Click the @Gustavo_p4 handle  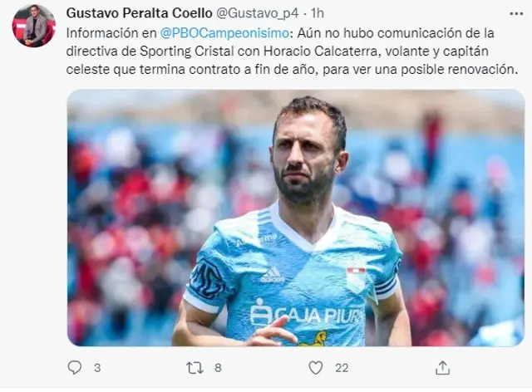point(257,13)
